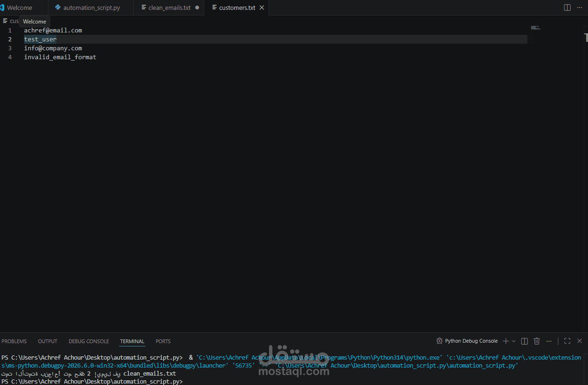The image size is (588, 385).
Task: Select the customers.txt tab
Action: point(237,8)
